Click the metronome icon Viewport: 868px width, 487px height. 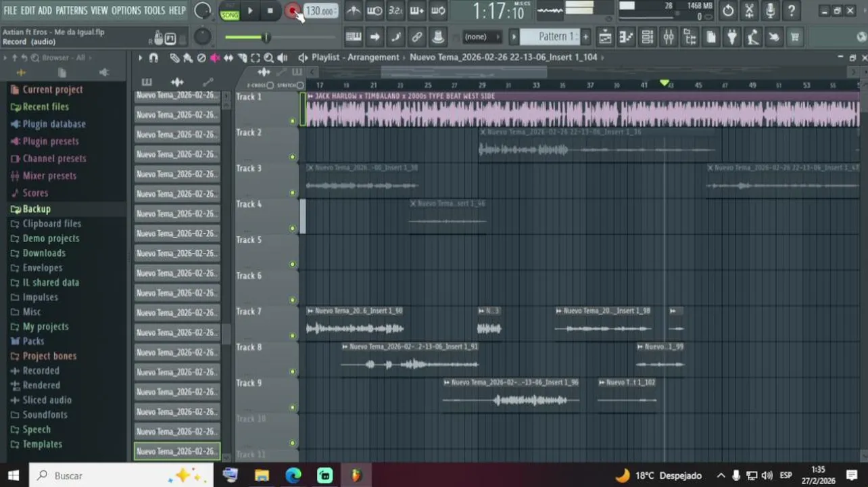(x=353, y=11)
